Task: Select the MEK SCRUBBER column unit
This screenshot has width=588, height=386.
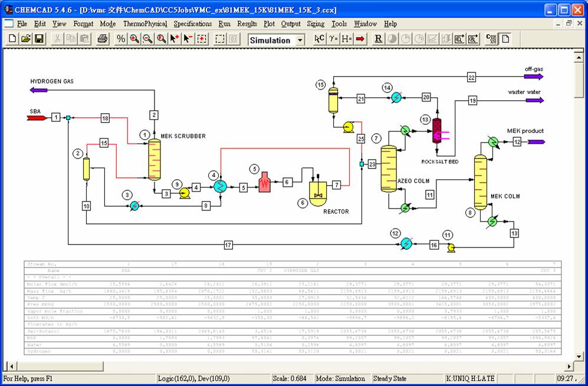Action: point(155,160)
